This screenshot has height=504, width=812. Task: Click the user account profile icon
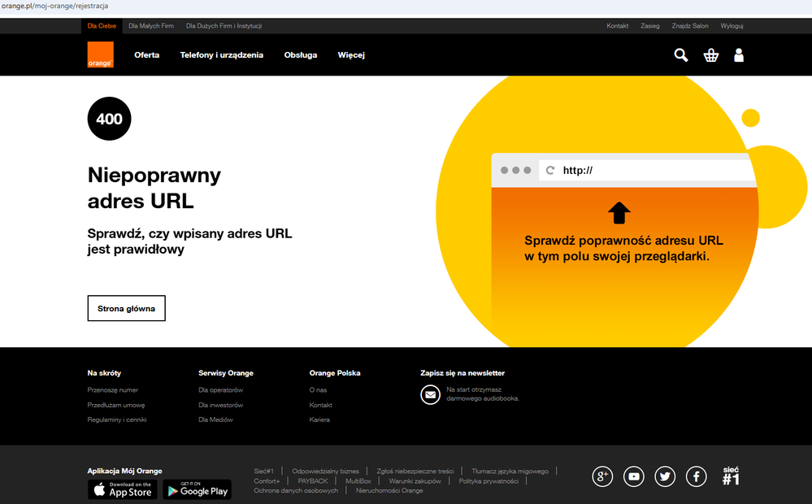pos(739,55)
